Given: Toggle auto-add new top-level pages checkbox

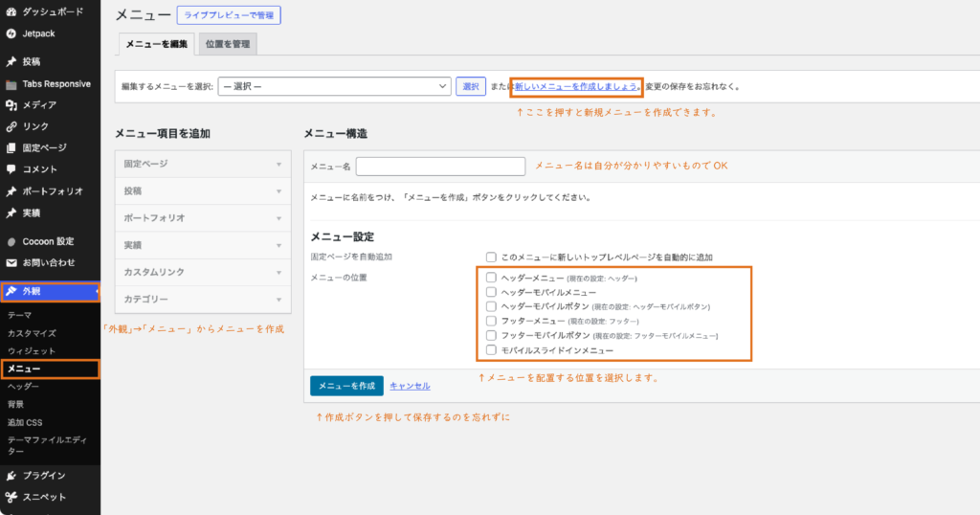Looking at the screenshot, I should point(491,257).
